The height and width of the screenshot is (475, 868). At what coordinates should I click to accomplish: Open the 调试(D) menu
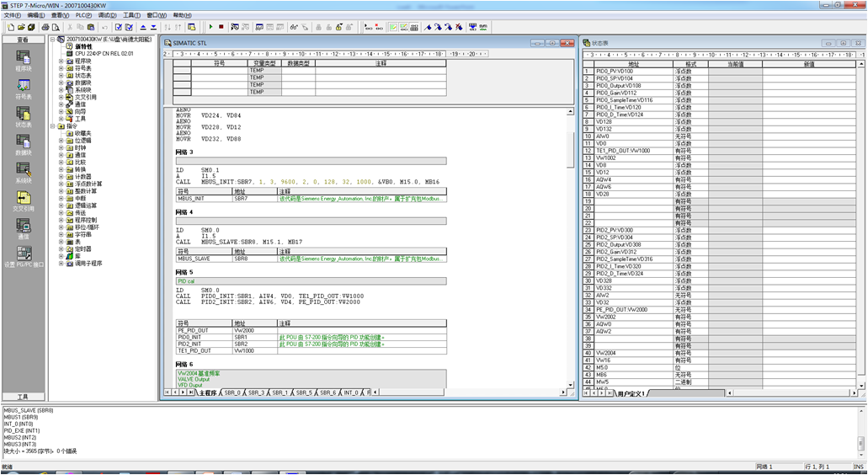point(107,15)
